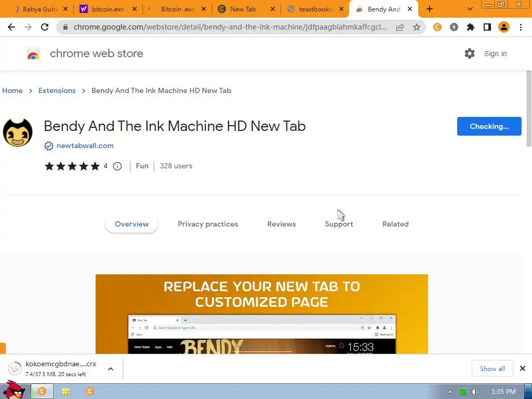Viewport: 532px width, 399px height.
Task: Bookmark this page with the star icon
Action: click(417, 27)
